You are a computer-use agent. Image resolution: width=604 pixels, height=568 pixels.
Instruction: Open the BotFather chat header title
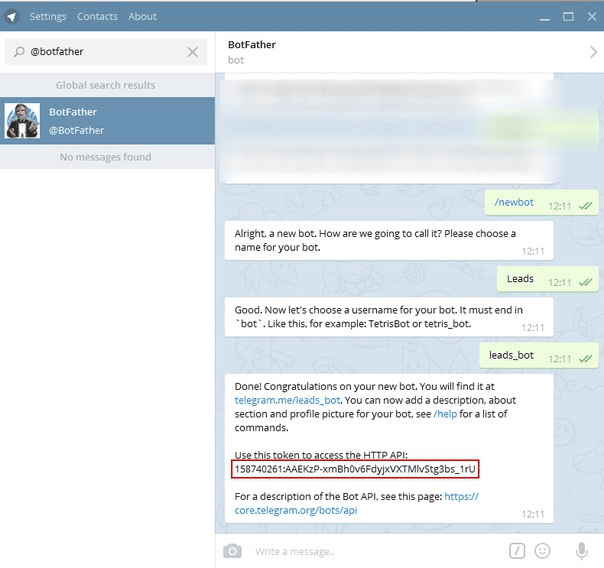pos(252,45)
